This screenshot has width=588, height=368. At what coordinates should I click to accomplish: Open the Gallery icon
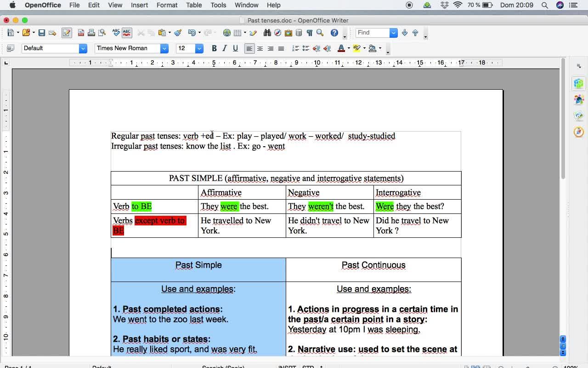pyautogui.click(x=288, y=33)
